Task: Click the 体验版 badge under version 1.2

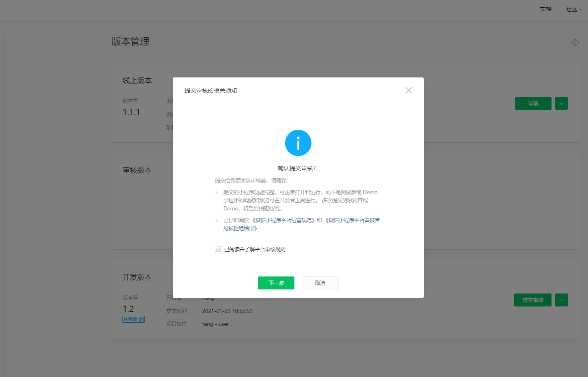Action: tap(131, 319)
